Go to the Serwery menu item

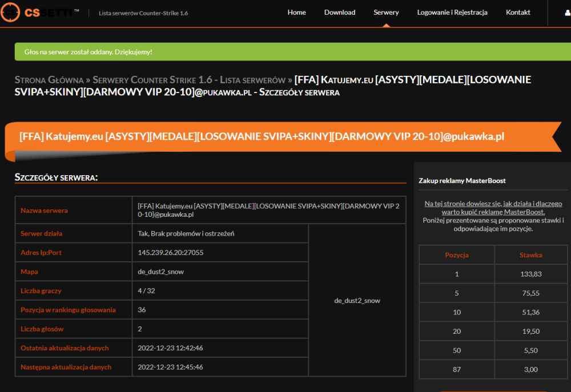(386, 13)
